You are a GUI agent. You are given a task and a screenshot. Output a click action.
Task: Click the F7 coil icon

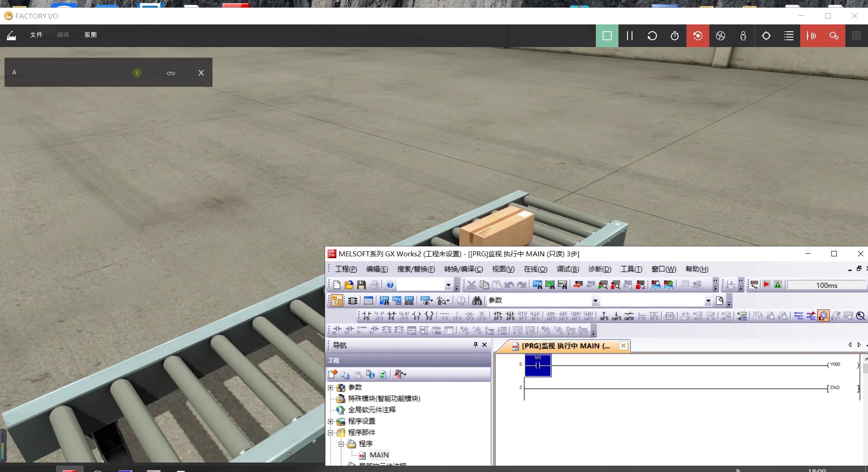tap(417, 316)
